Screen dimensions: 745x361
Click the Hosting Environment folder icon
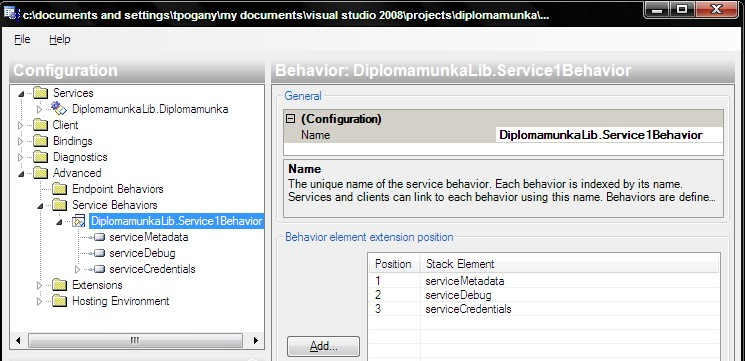[x=59, y=301]
